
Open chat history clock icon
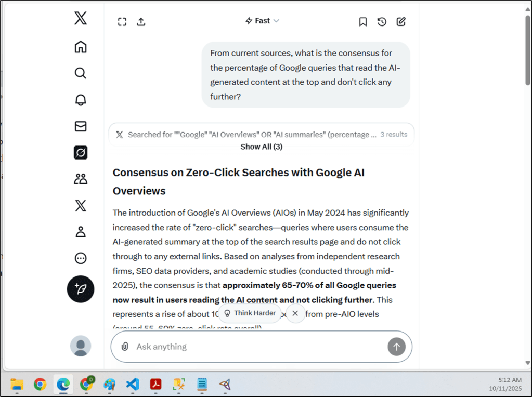click(x=382, y=21)
